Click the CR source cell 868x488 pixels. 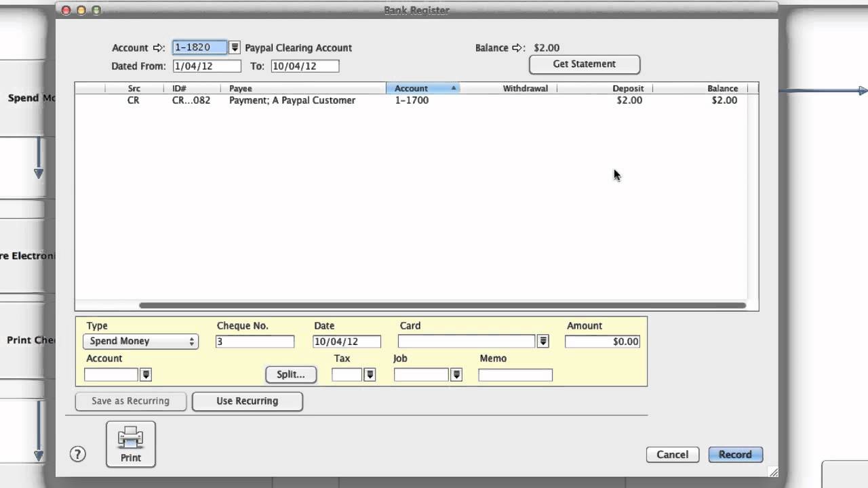click(134, 100)
